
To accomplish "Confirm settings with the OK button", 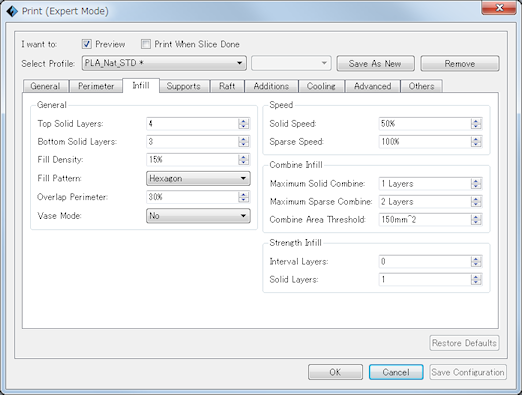I will point(335,372).
